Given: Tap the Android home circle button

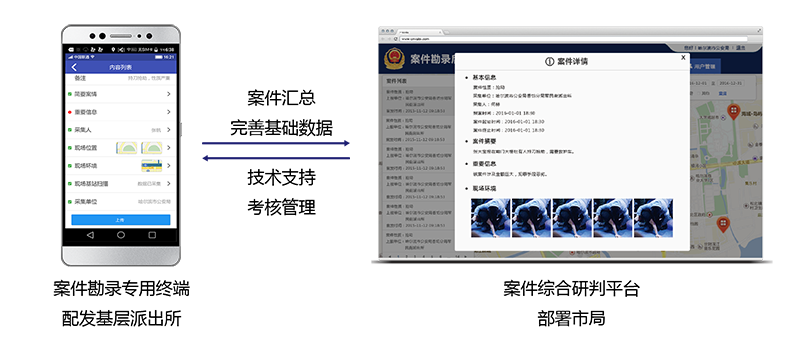Looking at the screenshot, I should pyautogui.click(x=121, y=235).
